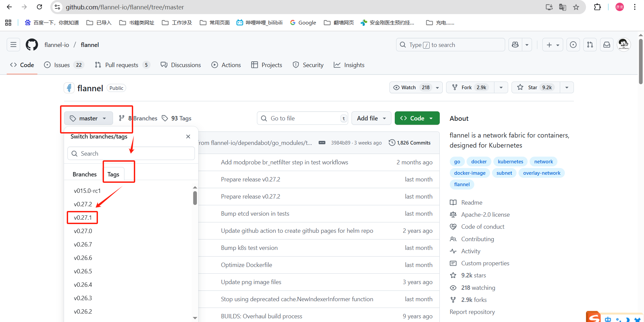Open the Chrome profile avatar

tap(620, 7)
